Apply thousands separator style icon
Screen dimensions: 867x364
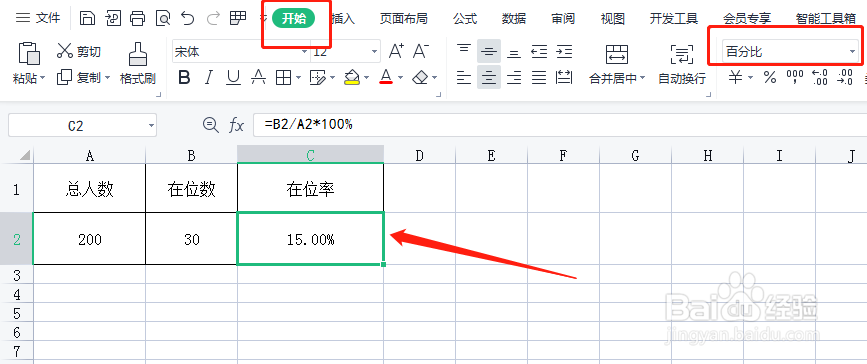795,77
